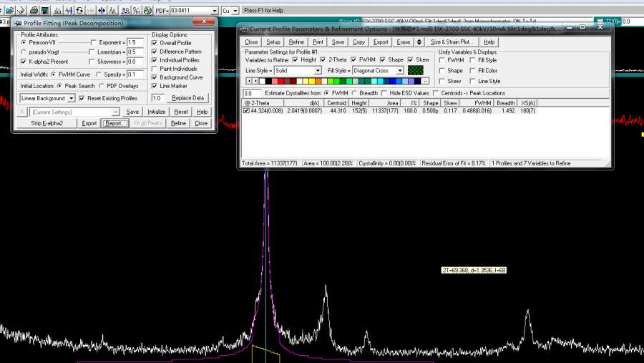644x363 pixels.
Task: Enable the Paint Individuals checkbox
Action: (155, 69)
